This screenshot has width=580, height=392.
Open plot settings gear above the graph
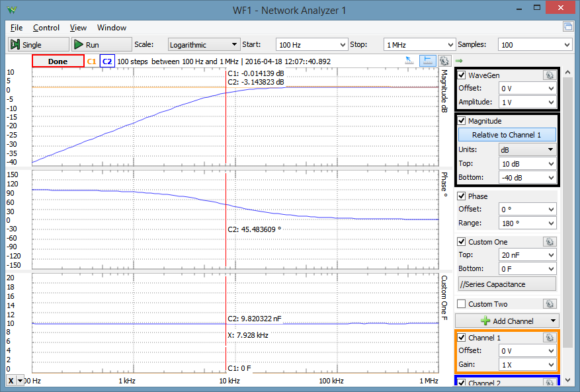click(444, 61)
